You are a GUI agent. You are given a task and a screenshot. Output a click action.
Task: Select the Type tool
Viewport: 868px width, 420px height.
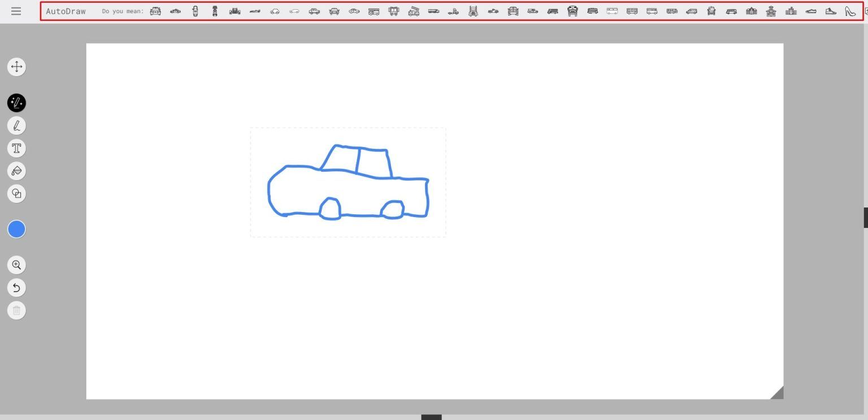click(16, 148)
